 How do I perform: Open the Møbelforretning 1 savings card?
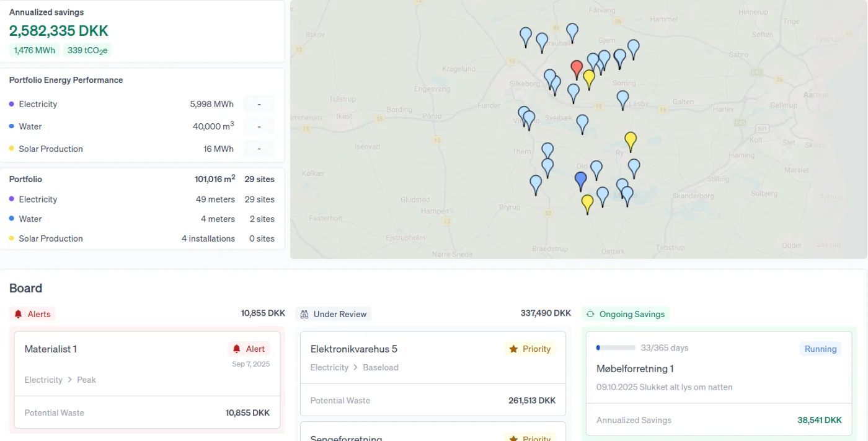click(x=719, y=383)
